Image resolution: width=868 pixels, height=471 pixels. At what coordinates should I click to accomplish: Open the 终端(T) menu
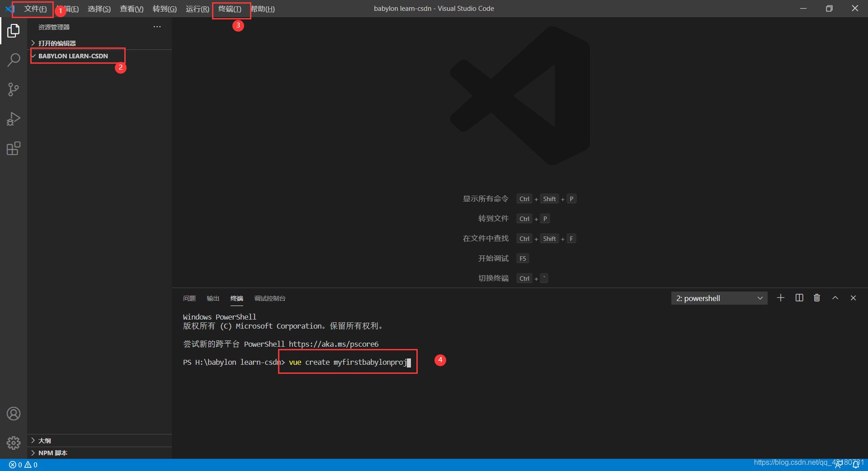[230, 9]
